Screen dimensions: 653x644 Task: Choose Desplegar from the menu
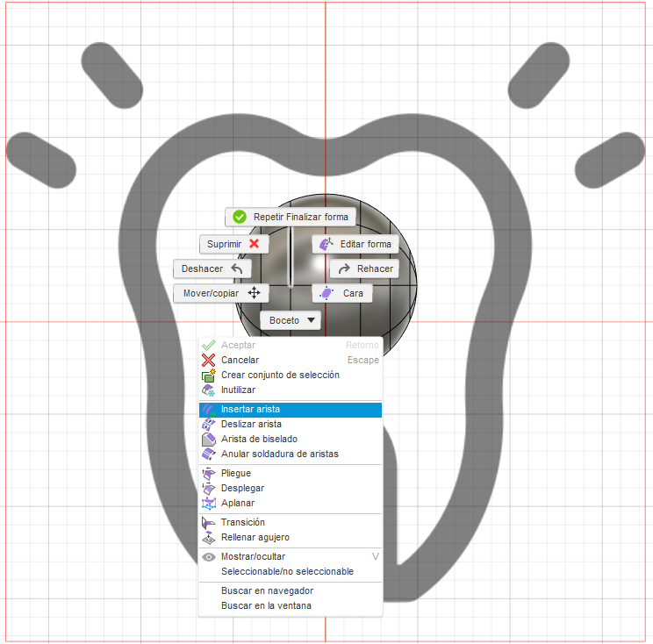[x=291, y=489]
